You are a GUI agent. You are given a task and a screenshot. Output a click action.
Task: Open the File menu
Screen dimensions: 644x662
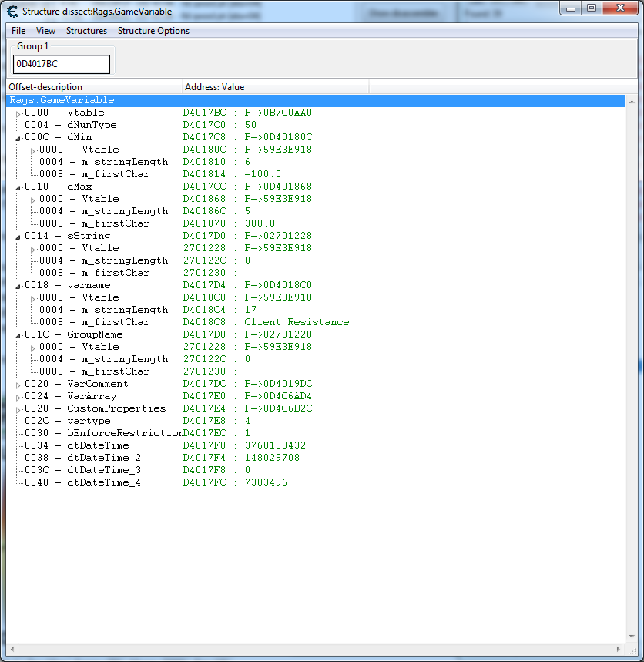pos(18,31)
